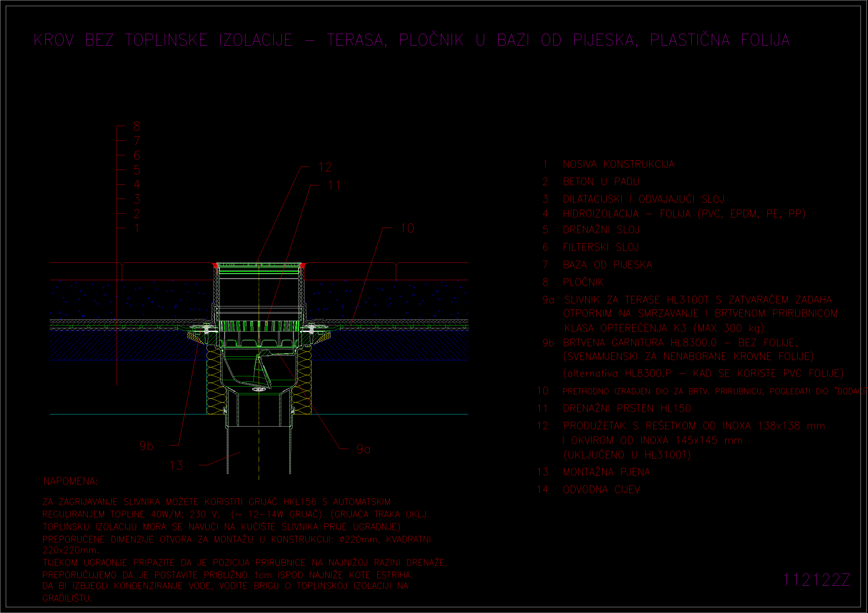Click layer number '8' on the scale
Screen dimensions: 868x613
[x=137, y=126]
